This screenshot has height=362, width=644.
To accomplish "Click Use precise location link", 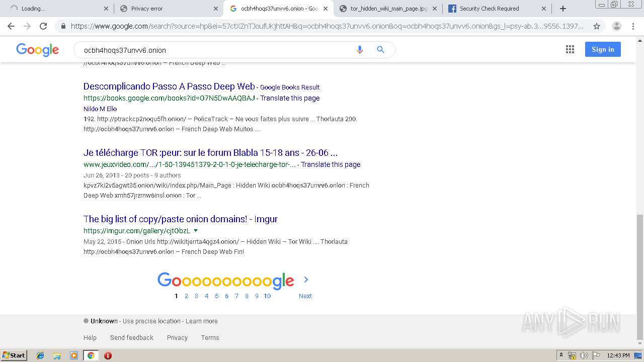I will pos(151,321).
